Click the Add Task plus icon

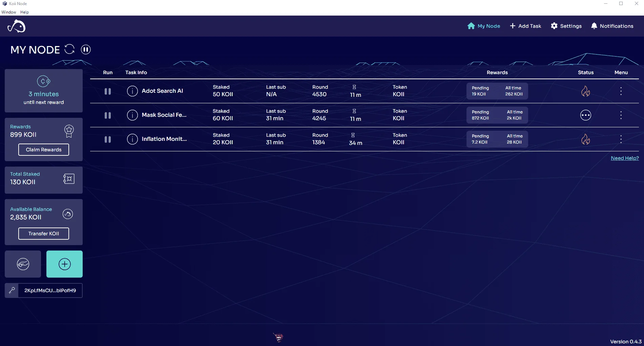(x=513, y=26)
